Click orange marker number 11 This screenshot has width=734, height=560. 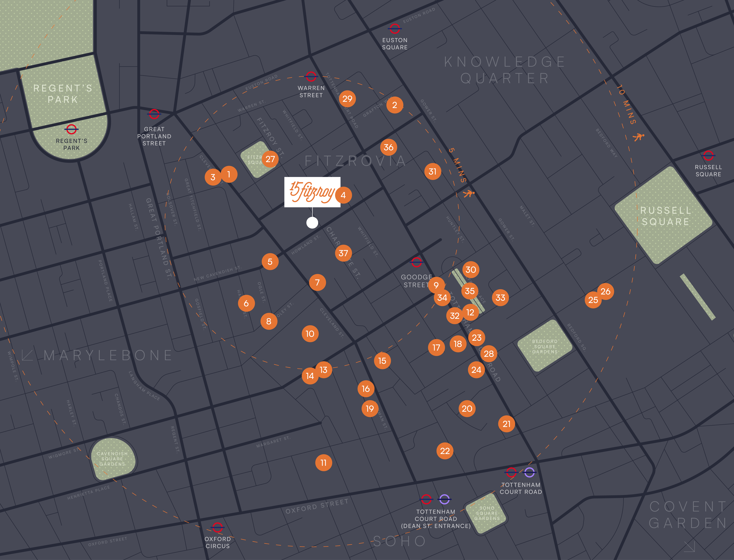[324, 463]
